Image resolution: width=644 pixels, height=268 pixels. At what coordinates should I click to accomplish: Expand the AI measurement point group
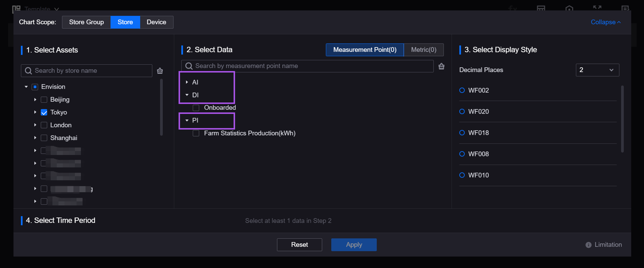[187, 82]
